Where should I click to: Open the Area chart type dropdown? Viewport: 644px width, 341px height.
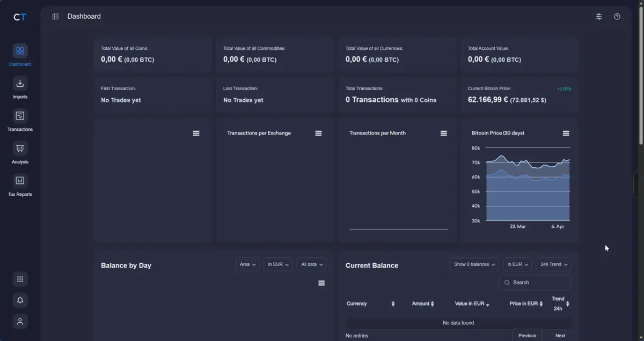tap(247, 264)
